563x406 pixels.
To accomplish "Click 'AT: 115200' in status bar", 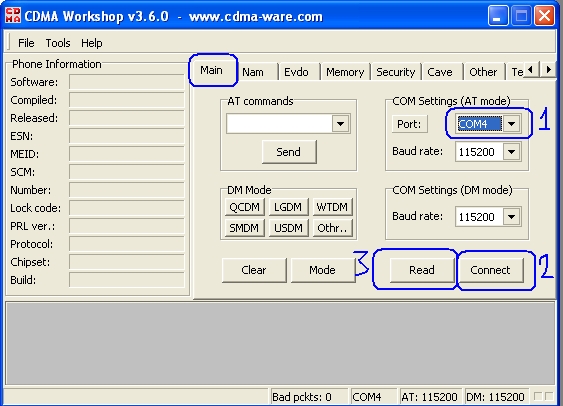I will point(430,397).
